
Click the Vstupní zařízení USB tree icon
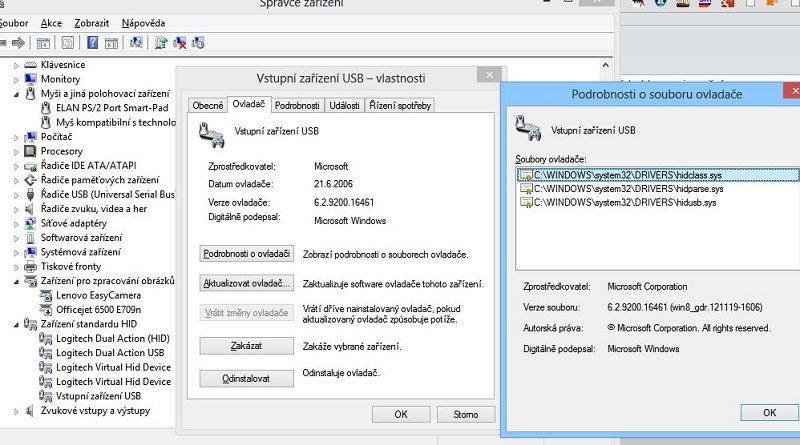point(46,396)
